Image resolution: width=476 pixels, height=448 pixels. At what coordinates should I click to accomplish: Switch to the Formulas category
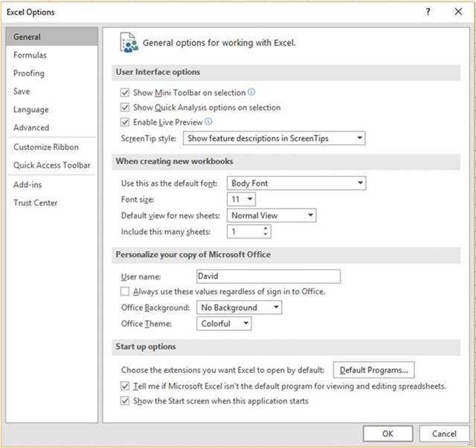[30, 55]
